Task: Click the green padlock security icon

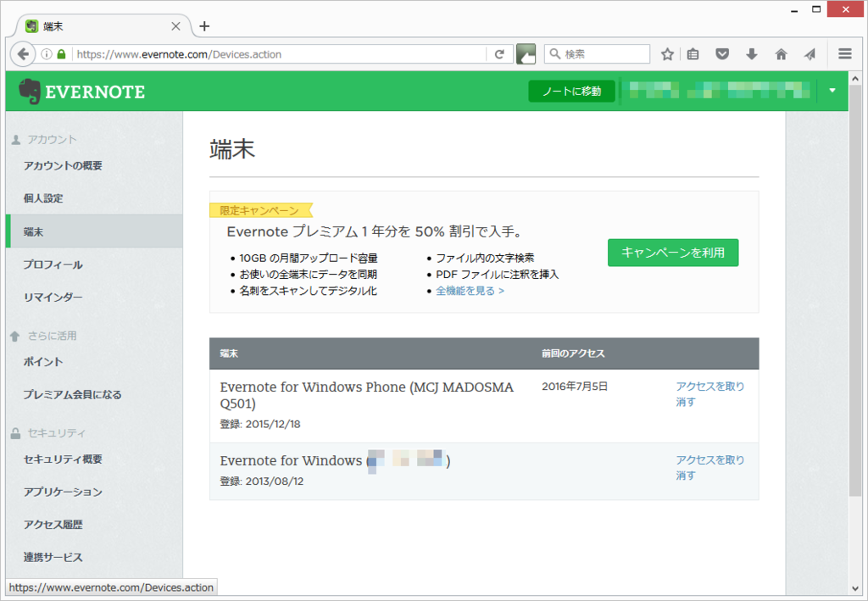Action: 61,54
